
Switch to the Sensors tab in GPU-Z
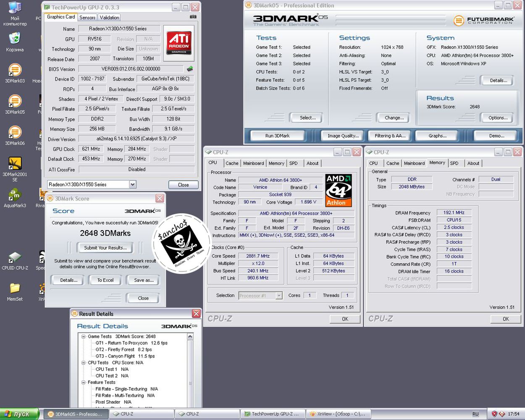pyautogui.click(x=87, y=17)
